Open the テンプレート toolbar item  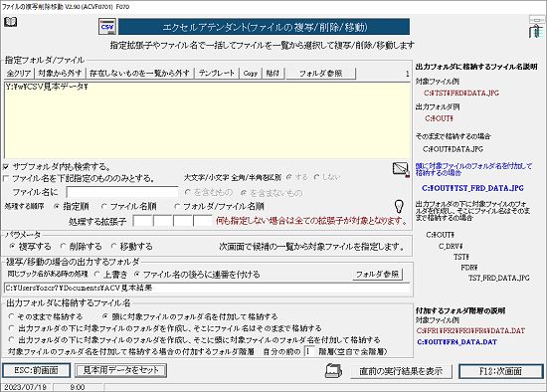point(216,74)
